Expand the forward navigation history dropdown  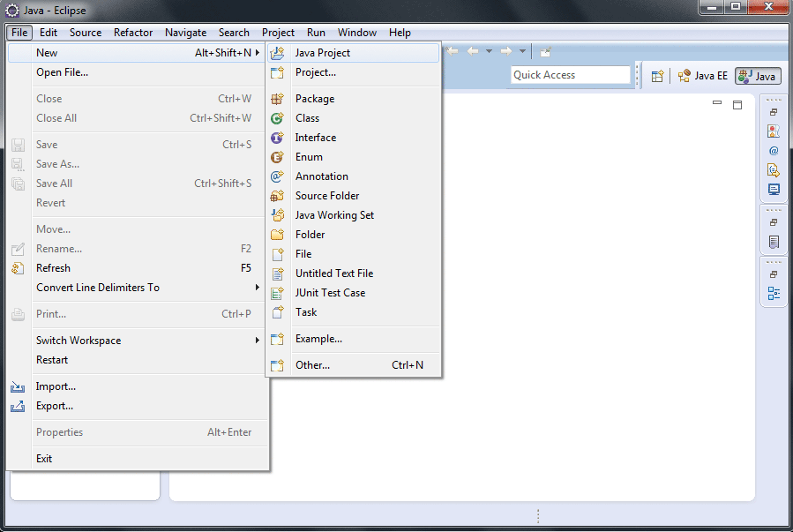coord(522,50)
